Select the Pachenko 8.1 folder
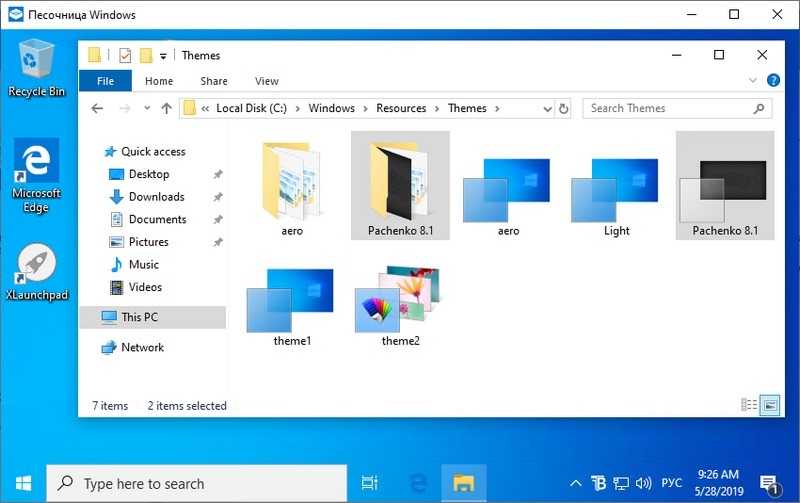800x503 pixels. (x=401, y=185)
